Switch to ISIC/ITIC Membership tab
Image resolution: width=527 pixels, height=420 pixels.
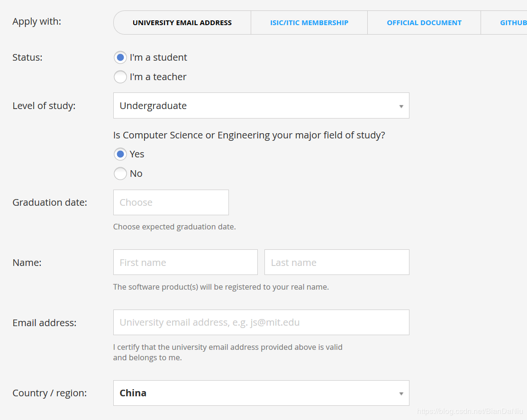pyautogui.click(x=309, y=23)
